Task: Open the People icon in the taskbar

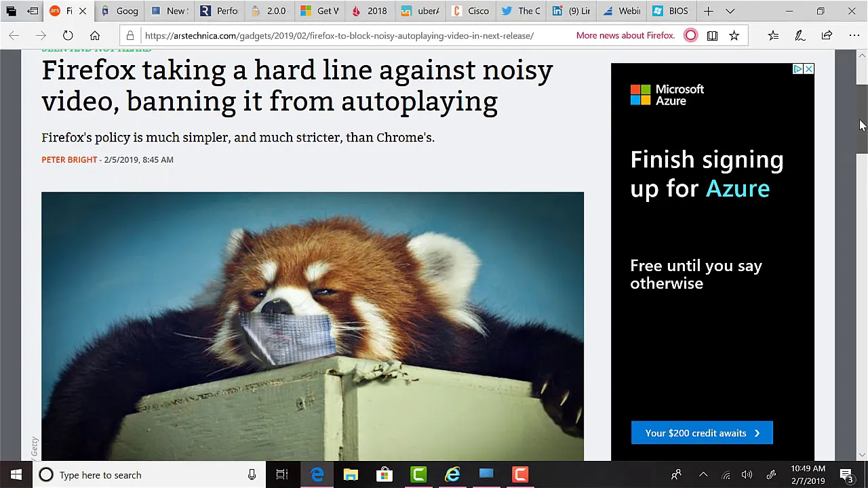Action: 676,474
